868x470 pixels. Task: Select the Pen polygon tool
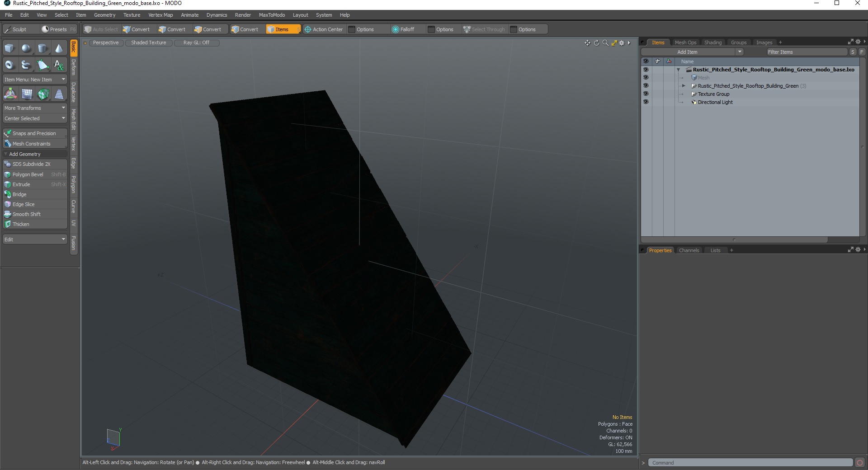(42, 65)
